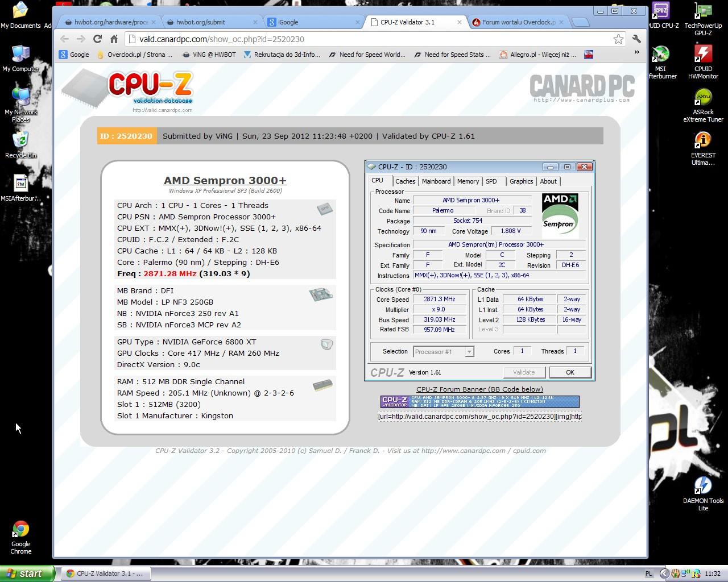
Task: Launch Google Chrome desktop shortcut
Action: tap(20, 537)
